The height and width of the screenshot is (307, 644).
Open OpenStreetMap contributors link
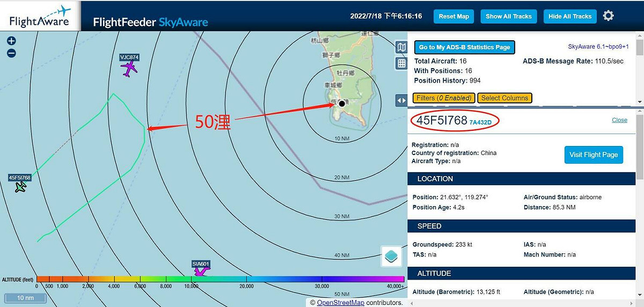(x=341, y=303)
